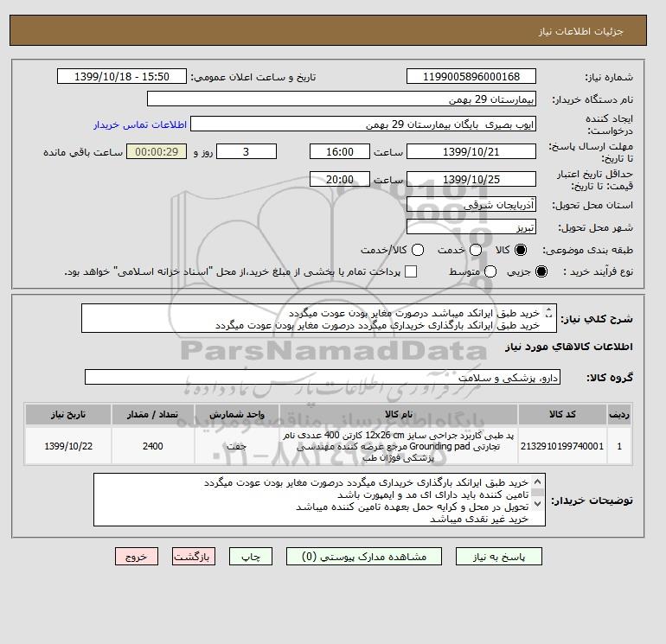The height and width of the screenshot is (644, 666).
Task: Click the general description text area
Action: pyautogui.click(x=319, y=318)
